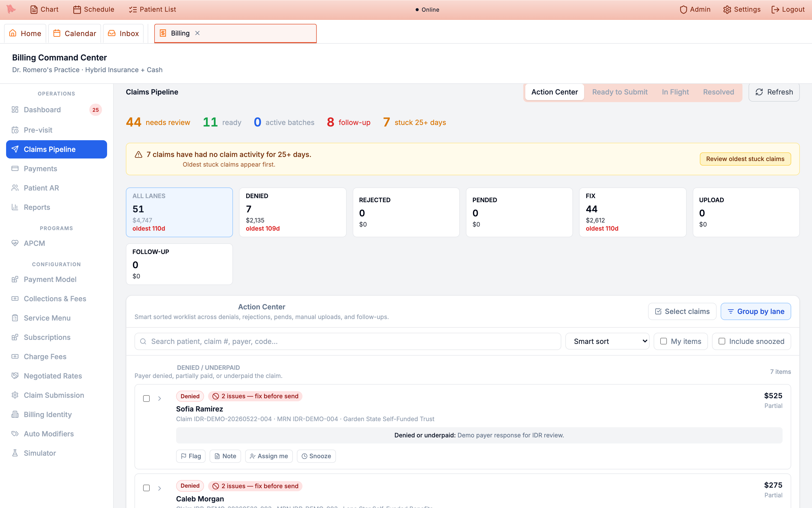Image resolution: width=812 pixels, height=508 pixels.
Task: Click the Dashboard sidebar icon
Action: click(15, 109)
